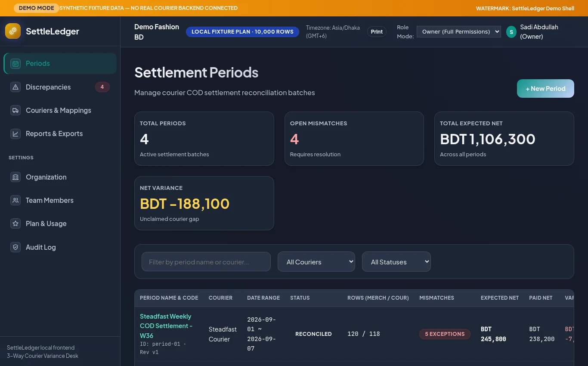Screen dimensions: 588x366
Task: Click the Plan & Usage star icon
Action: pyautogui.click(x=15, y=223)
